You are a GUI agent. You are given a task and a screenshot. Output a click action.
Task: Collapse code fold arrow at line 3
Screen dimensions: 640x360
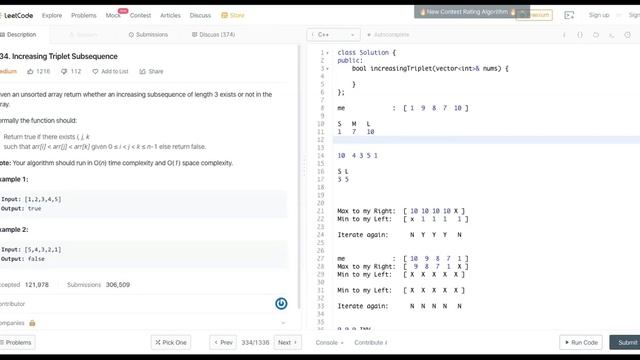tap(327, 69)
